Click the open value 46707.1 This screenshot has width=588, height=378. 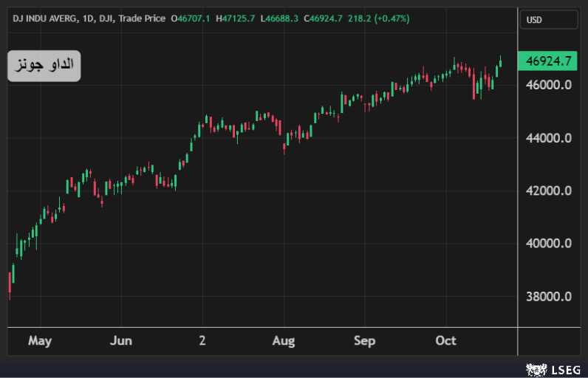[x=192, y=18]
